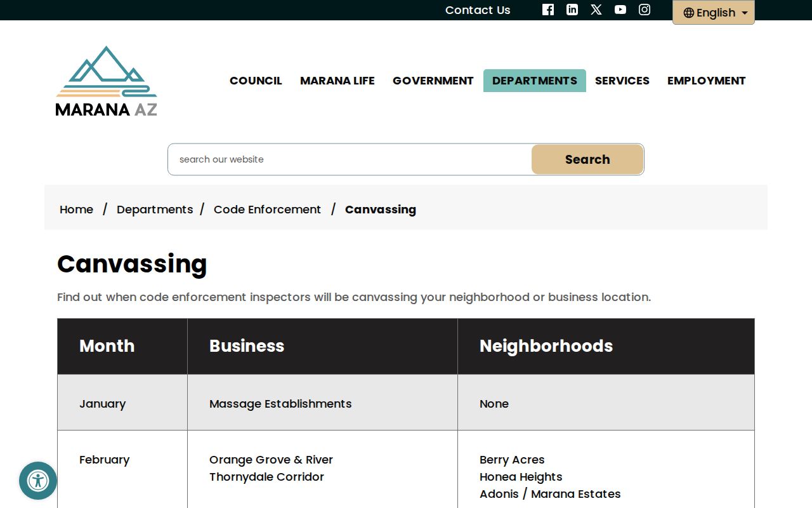
Task: Click Berry Acres neighborhood text
Action: [512, 460]
